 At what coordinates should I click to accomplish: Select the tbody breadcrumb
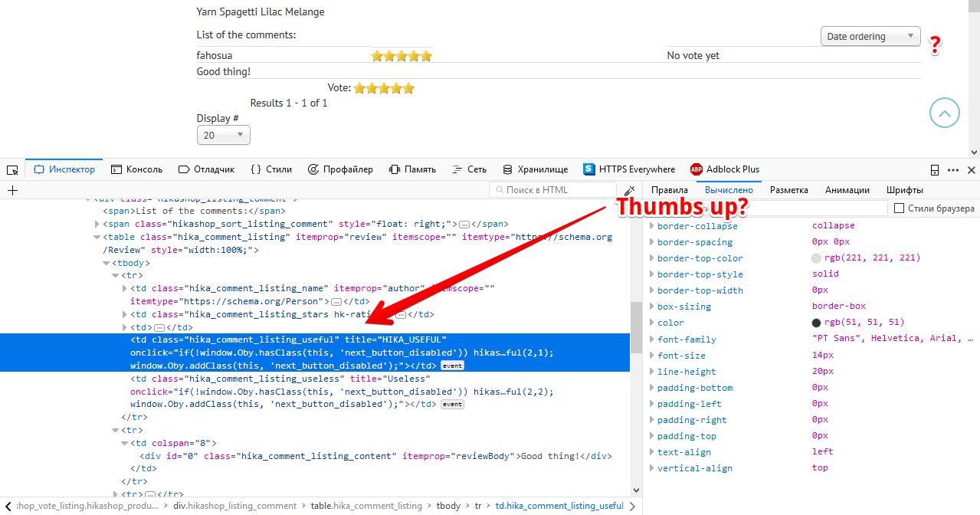pyautogui.click(x=449, y=506)
